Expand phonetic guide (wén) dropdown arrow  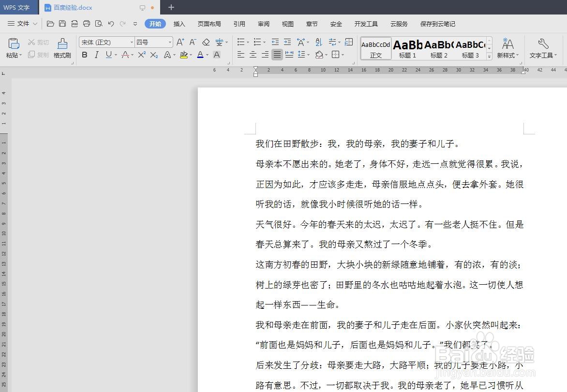227,42
